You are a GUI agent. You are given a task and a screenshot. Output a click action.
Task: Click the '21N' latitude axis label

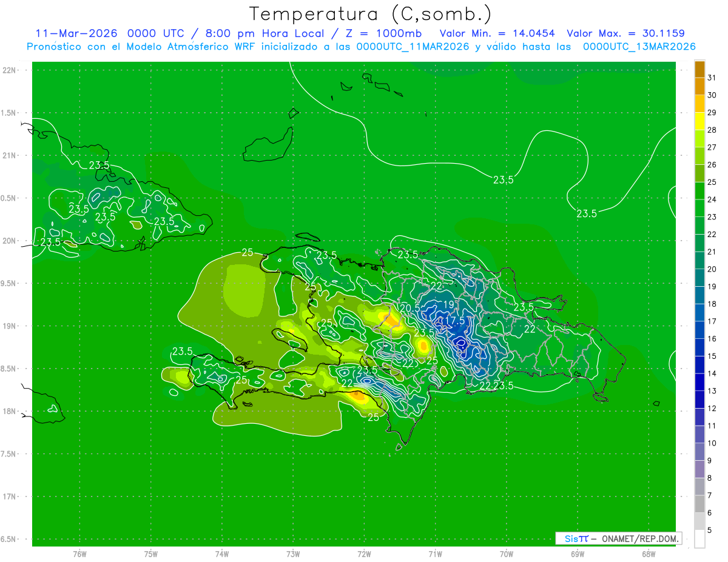coord(10,156)
